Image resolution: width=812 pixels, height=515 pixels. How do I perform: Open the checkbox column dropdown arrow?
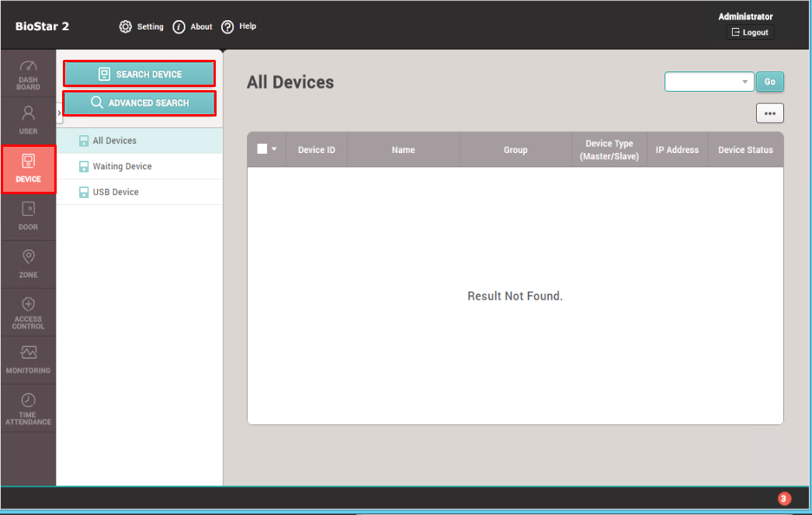click(x=273, y=148)
